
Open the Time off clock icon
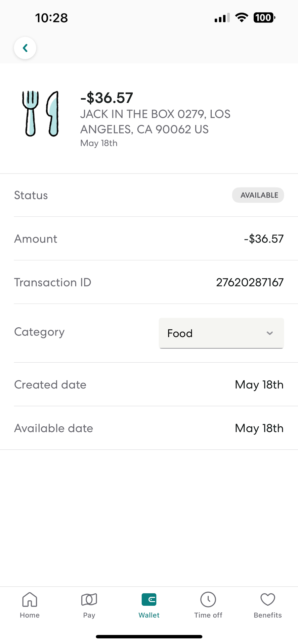208,599
